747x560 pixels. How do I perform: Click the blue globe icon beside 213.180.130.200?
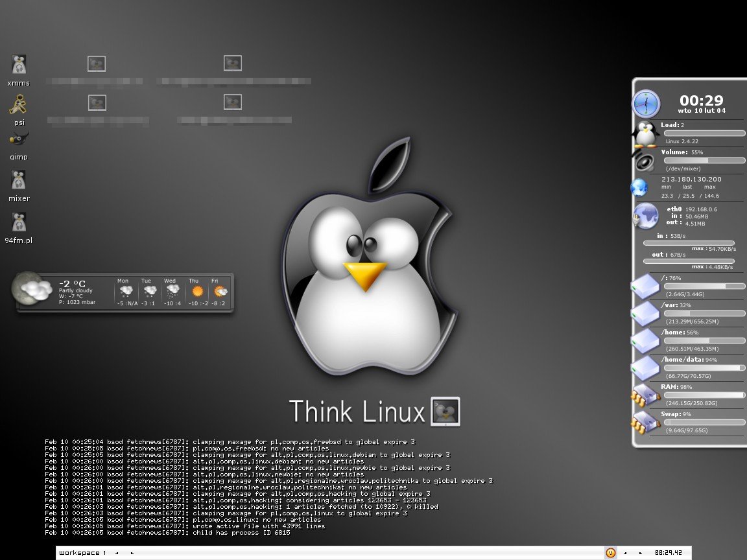click(x=639, y=187)
